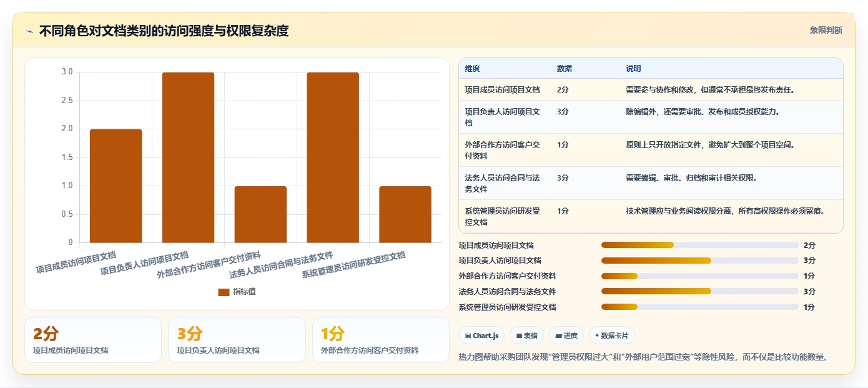This screenshot has height=388, width=868.
Task: Click the x-axis label 项目成员访问项目文档
Action: (x=76, y=262)
